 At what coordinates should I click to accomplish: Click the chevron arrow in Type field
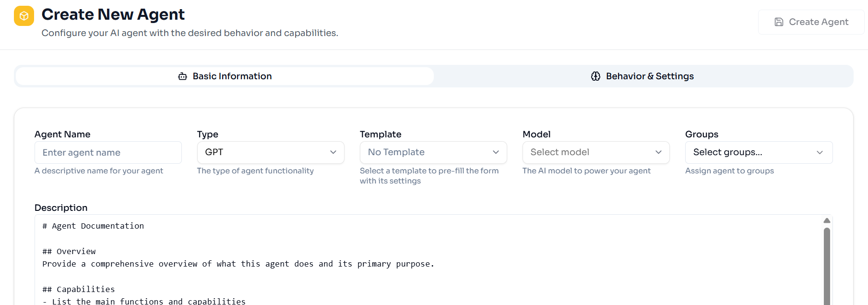coord(333,152)
